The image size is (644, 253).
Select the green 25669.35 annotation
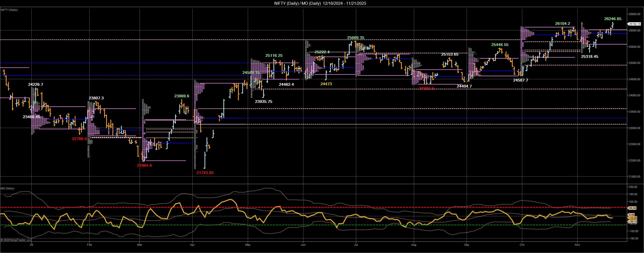355,37
